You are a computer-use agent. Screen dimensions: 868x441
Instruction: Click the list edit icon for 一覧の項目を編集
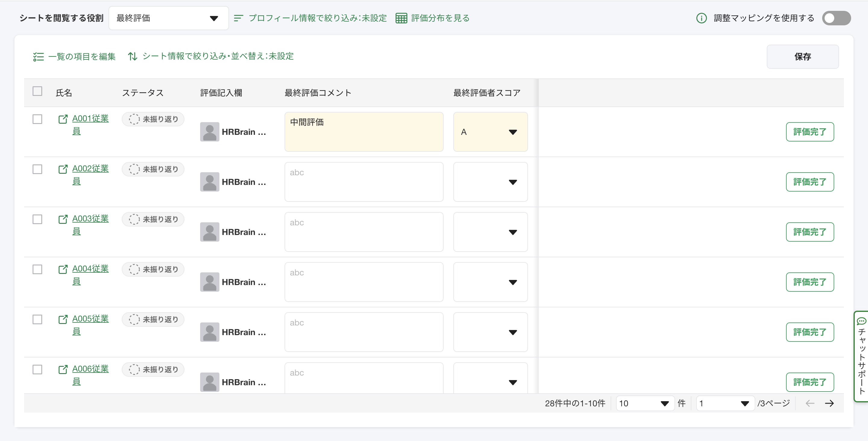[38, 57]
